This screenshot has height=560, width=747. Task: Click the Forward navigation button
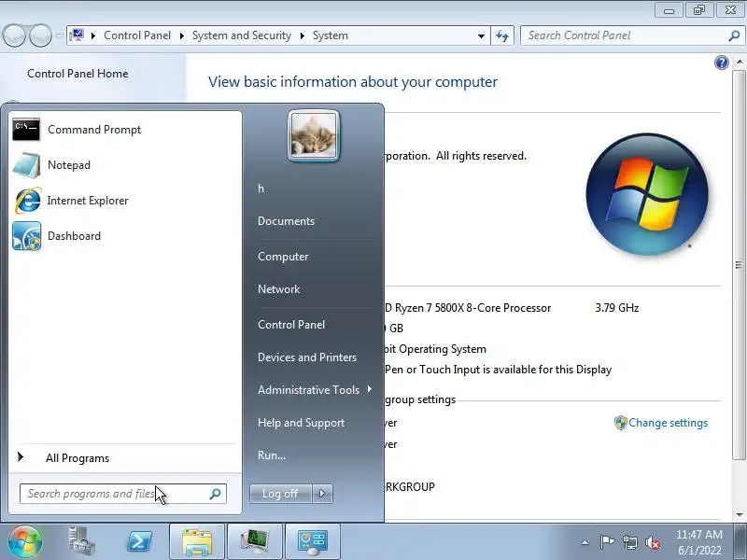tap(40, 35)
